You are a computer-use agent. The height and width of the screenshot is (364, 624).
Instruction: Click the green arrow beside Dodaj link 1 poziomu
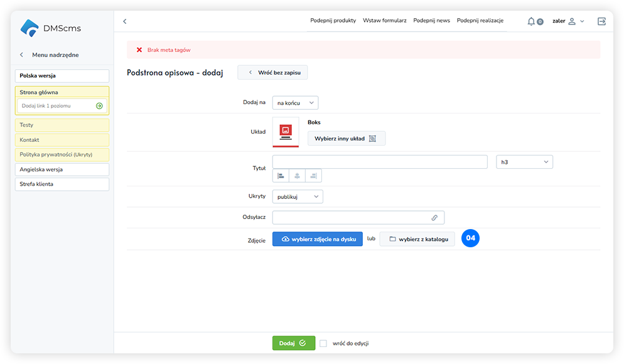99,106
